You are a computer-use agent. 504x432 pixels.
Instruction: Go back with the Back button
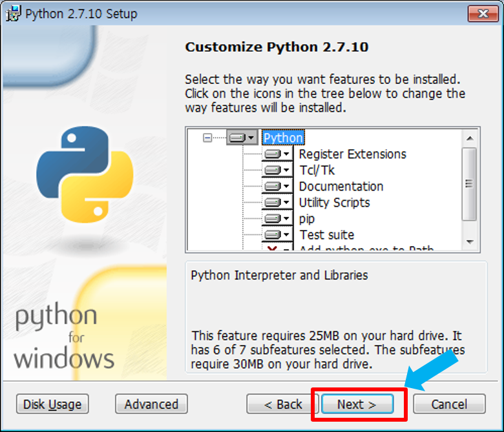[284, 404]
